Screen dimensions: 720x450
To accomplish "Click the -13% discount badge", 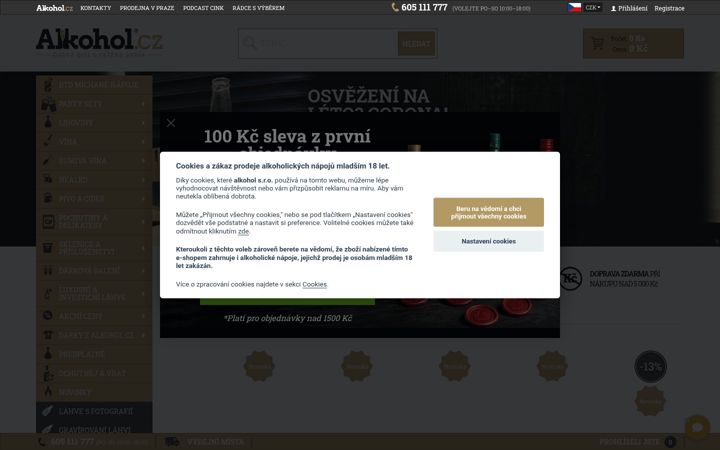I will pos(650,366).
